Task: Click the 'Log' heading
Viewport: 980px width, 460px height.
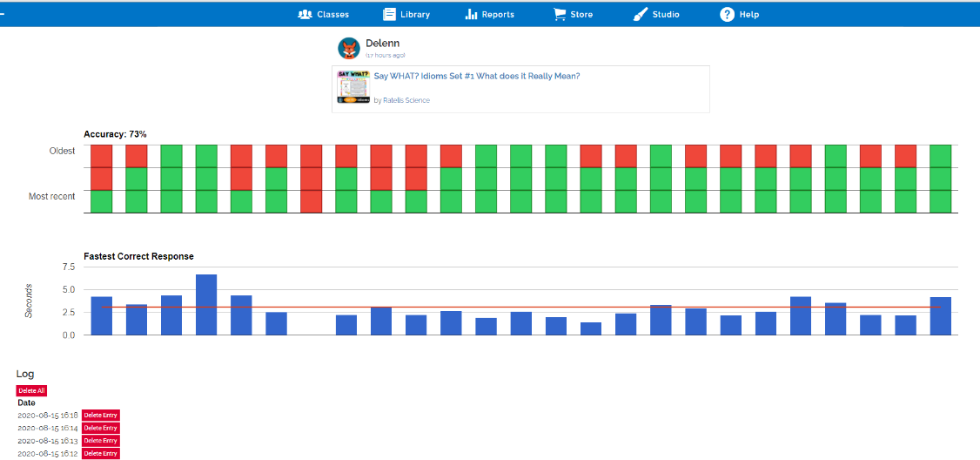Action: [x=25, y=374]
